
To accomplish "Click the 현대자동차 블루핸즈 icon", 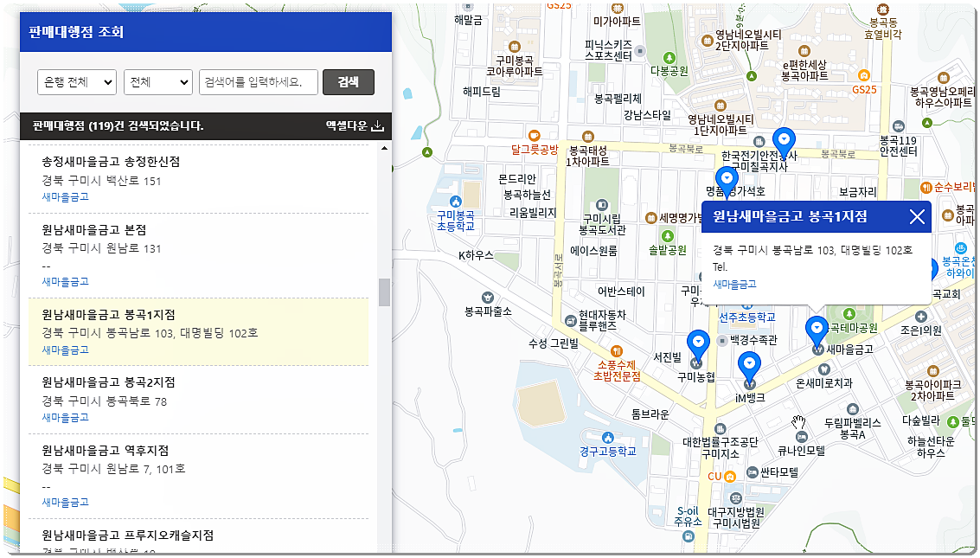I will tap(571, 321).
